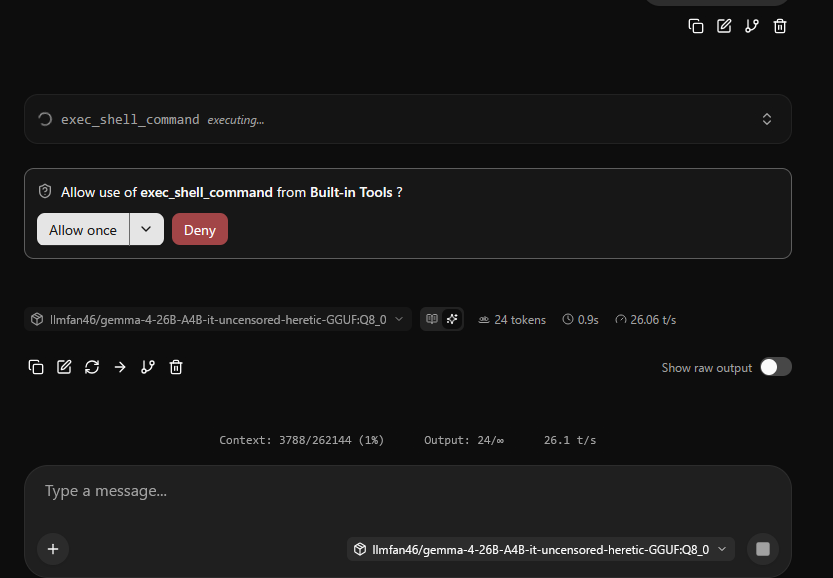Screen dimensions: 833x578
Task: Click the executing... status text
Action: tap(235, 120)
